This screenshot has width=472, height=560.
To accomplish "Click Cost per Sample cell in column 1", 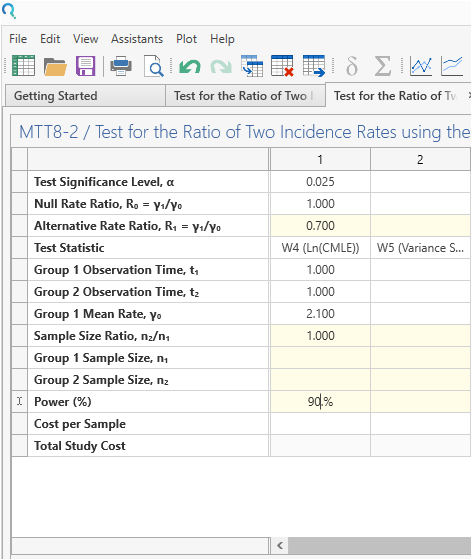I will [x=320, y=424].
